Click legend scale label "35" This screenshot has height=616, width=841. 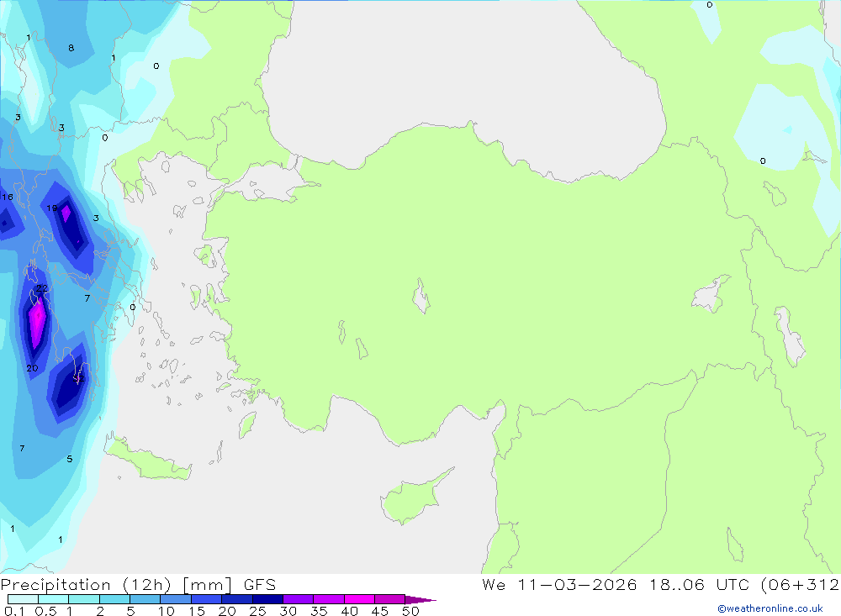319,611
